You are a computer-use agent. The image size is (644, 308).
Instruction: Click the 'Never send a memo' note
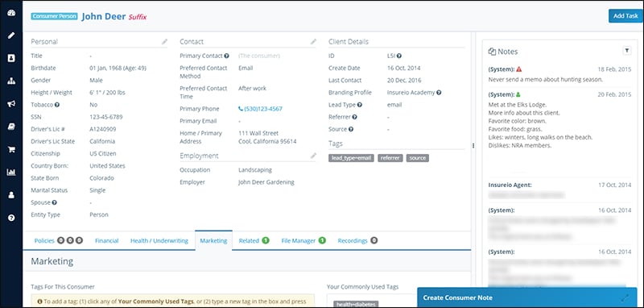coord(546,80)
